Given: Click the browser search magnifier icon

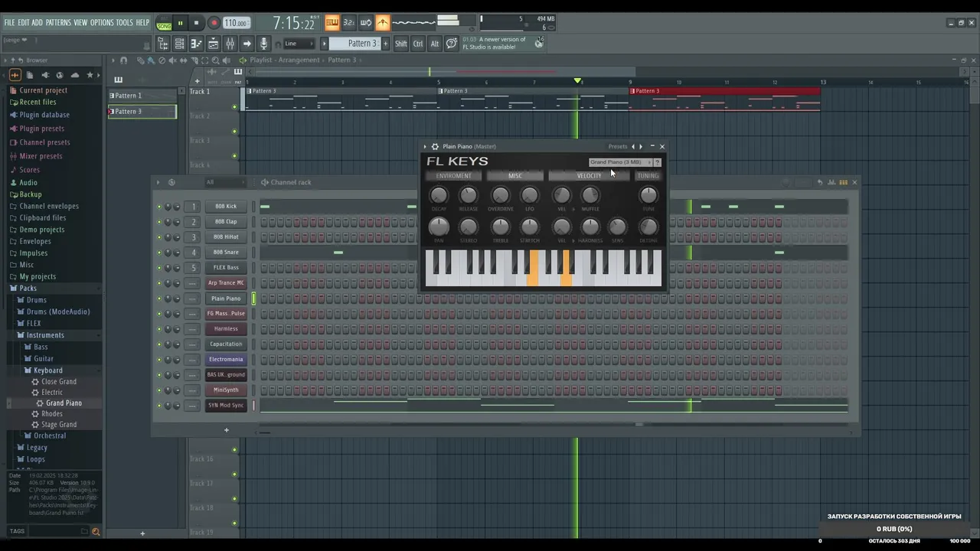Looking at the screenshot, I should click(96, 531).
